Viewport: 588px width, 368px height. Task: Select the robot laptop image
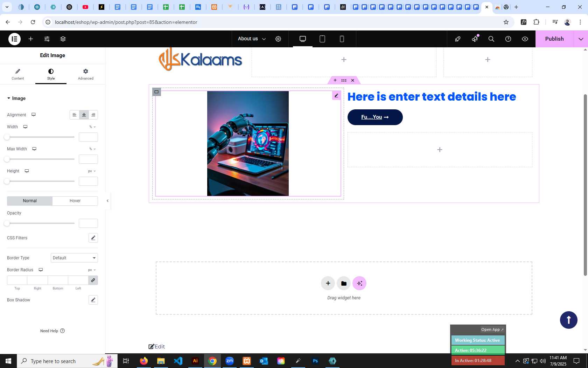click(x=248, y=143)
